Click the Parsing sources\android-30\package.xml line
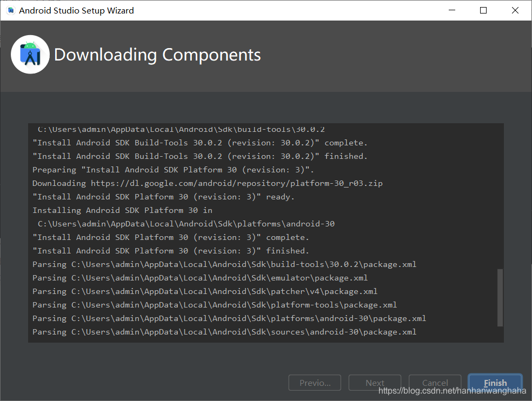Screen dimensions: 532x401 (224, 332)
